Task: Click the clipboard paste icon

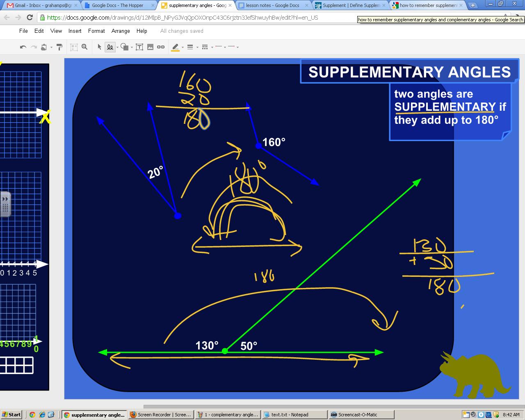Action: pyautogui.click(x=44, y=47)
